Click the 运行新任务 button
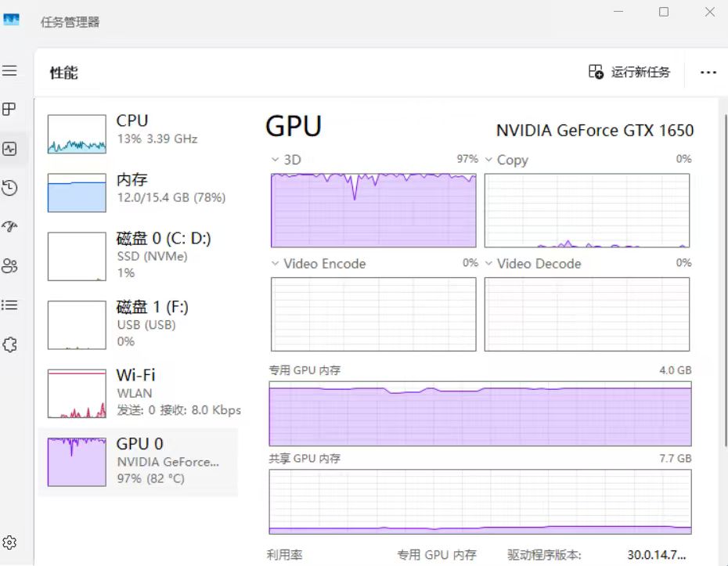The width and height of the screenshot is (728, 566). click(629, 72)
